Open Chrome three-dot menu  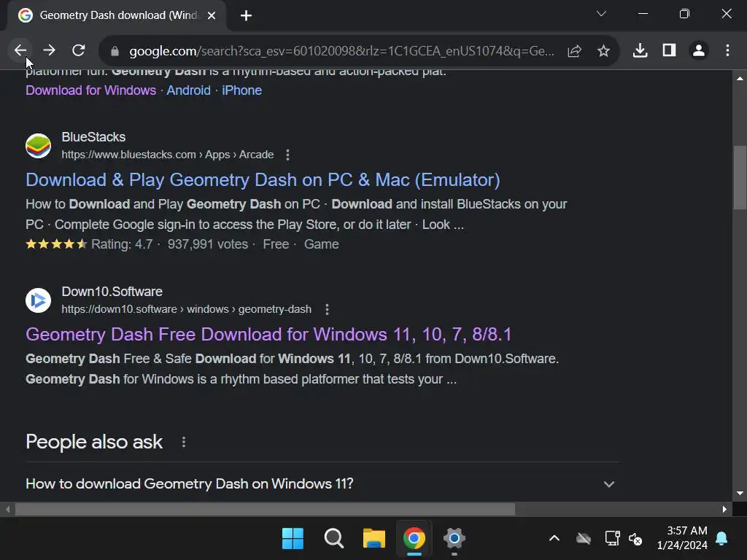coord(727,50)
